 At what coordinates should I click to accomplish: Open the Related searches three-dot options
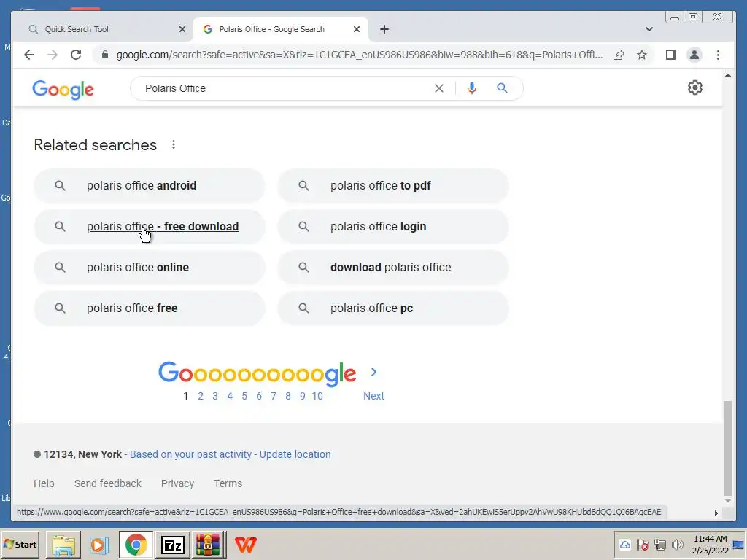tap(174, 144)
